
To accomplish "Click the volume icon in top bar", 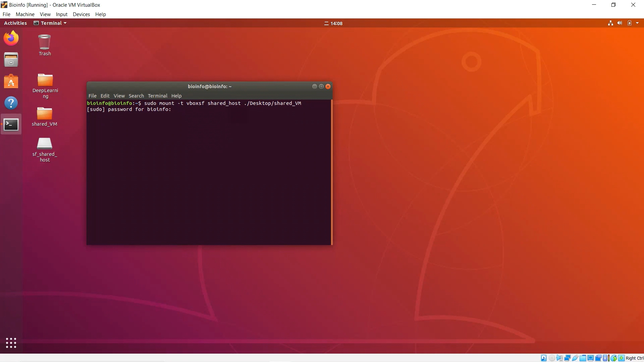I will (x=620, y=23).
